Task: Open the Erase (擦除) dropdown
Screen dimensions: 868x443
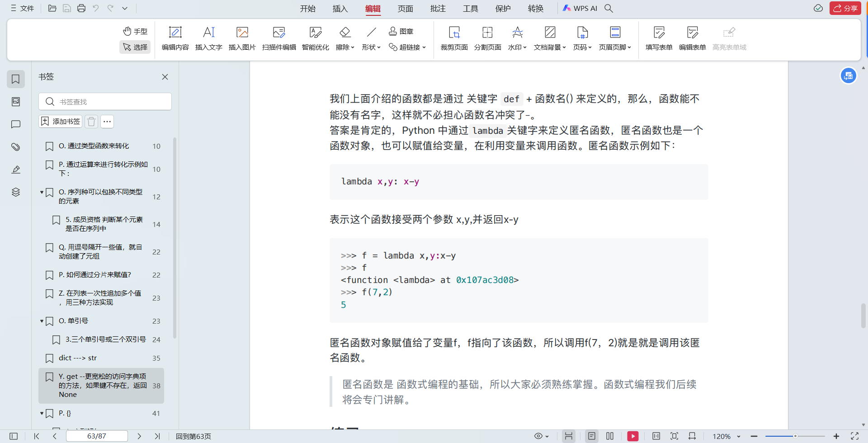Action: tap(345, 38)
